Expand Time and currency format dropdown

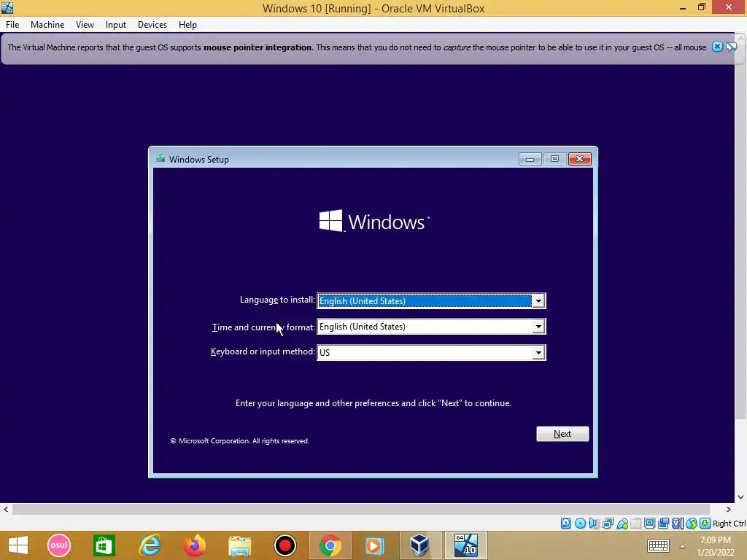538,327
